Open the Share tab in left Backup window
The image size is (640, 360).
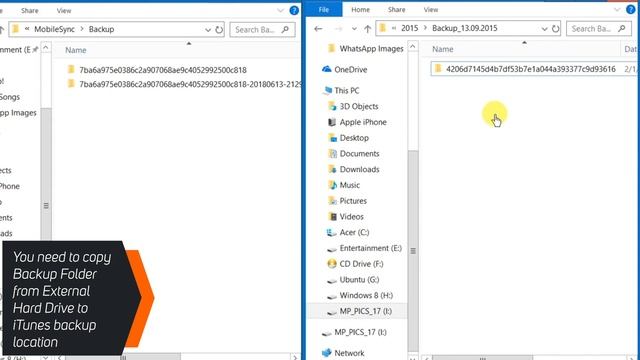(30, 11)
